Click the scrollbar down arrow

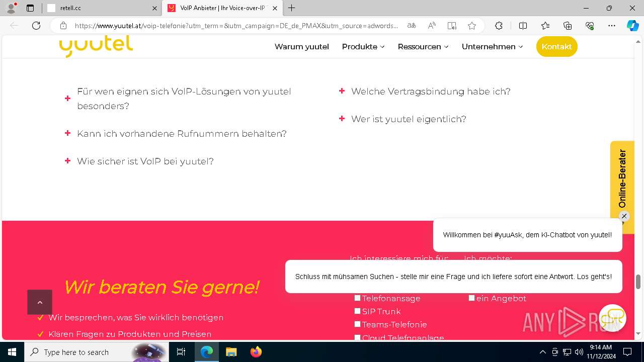coord(638,333)
